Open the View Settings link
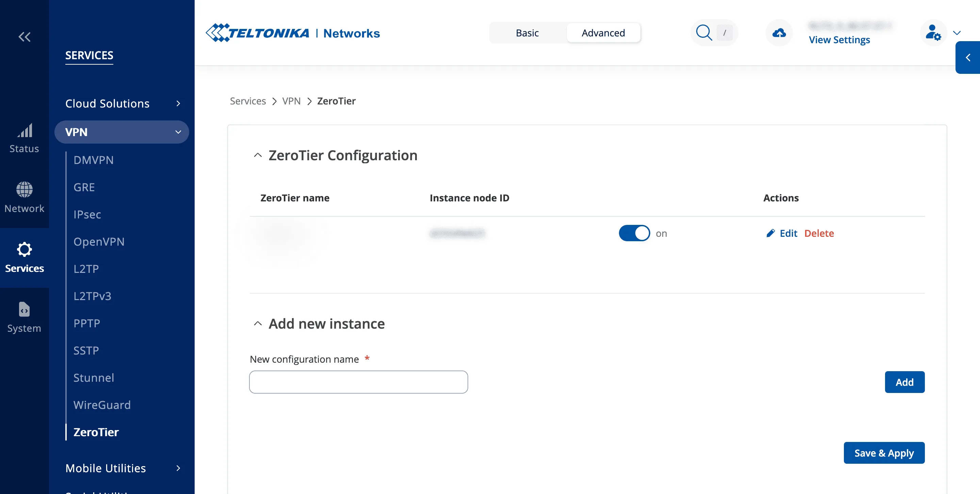The width and height of the screenshot is (980, 494). (839, 39)
